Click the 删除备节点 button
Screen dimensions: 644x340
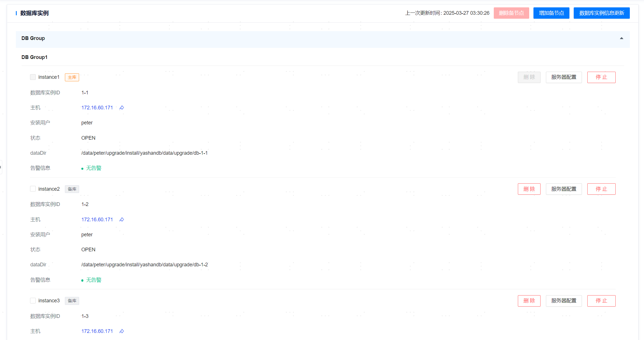[511, 13]
